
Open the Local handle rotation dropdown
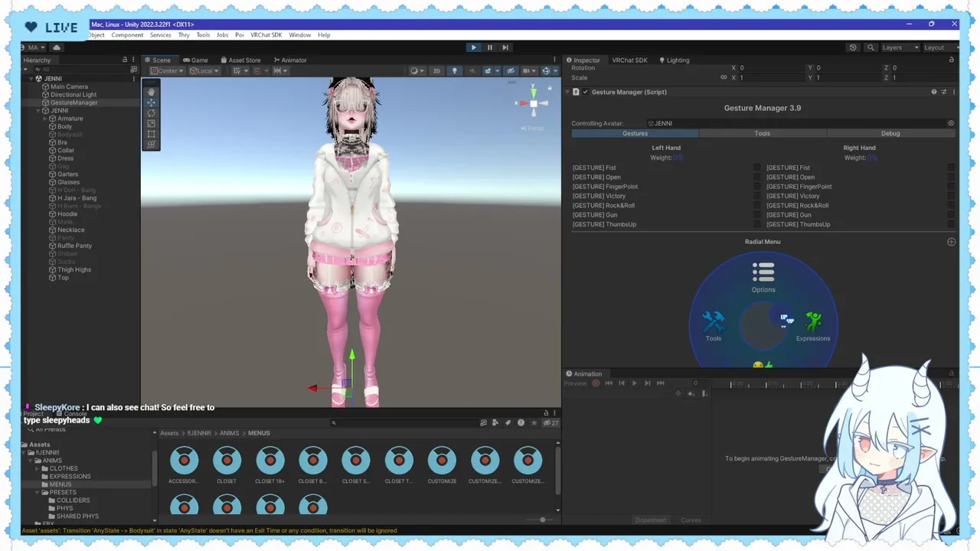(x=204, y=70)
